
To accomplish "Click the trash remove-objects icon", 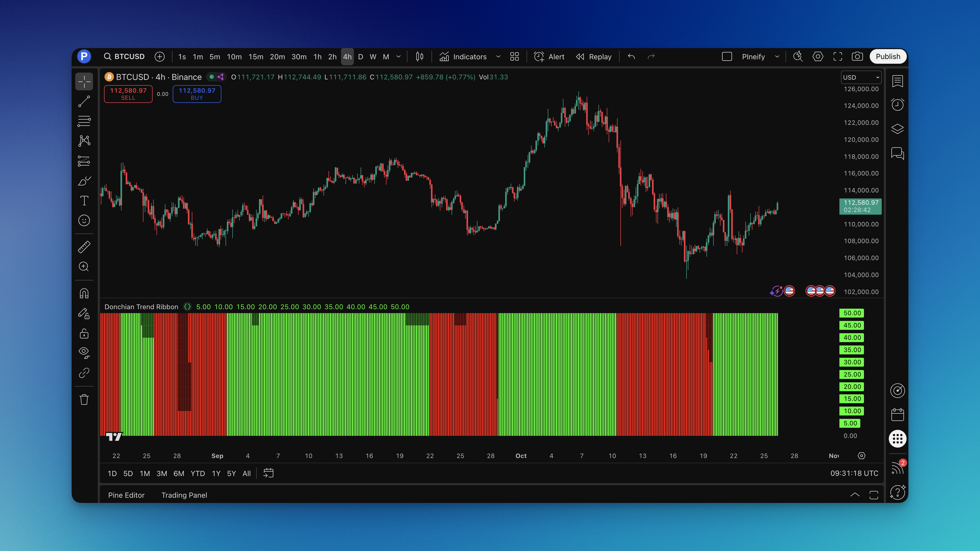I will (84, 400).
